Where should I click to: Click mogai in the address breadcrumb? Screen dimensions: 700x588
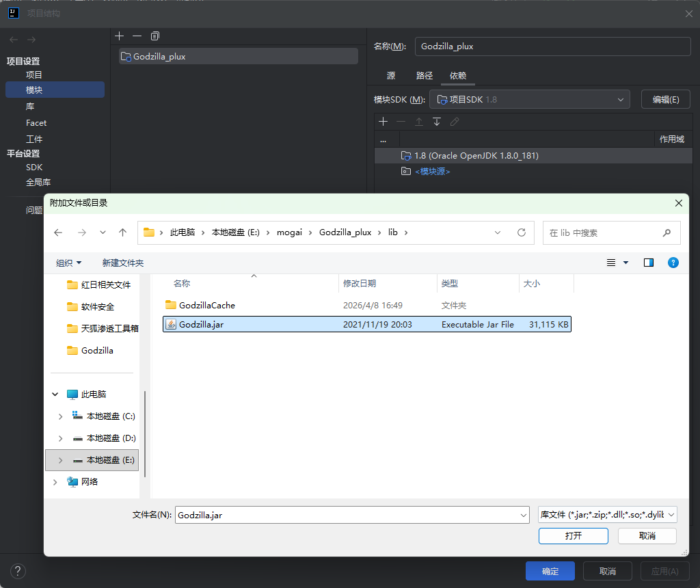(289, 232)
